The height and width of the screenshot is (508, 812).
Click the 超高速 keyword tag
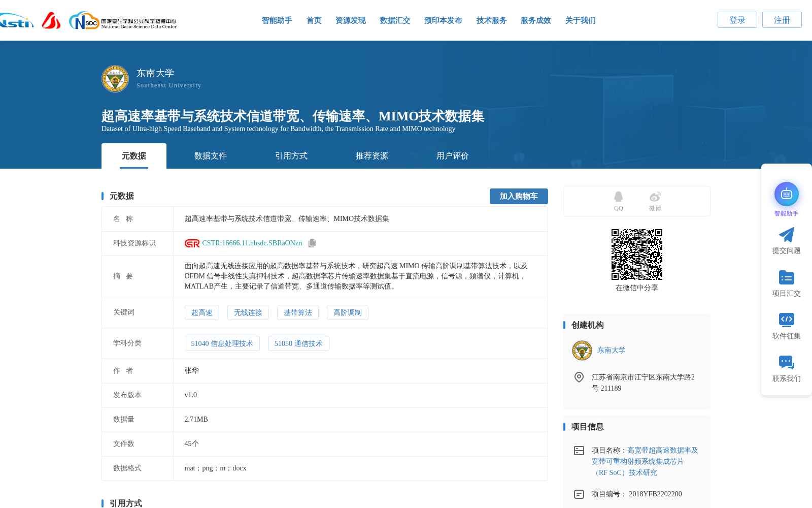pos(202,312)
